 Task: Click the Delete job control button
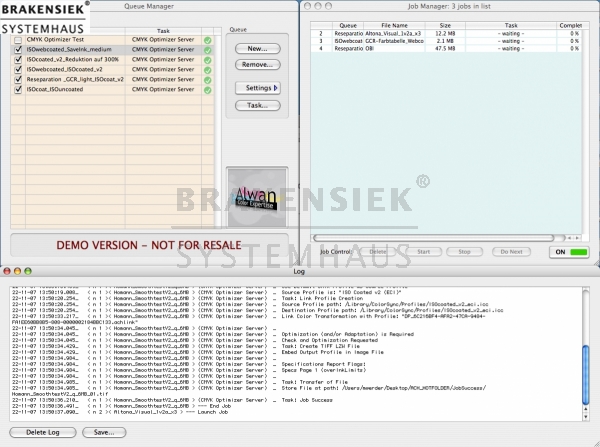click(x=378, y=252)
